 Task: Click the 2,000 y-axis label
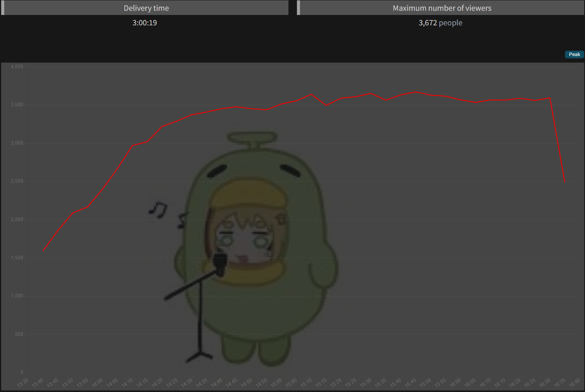click(17, 220)
